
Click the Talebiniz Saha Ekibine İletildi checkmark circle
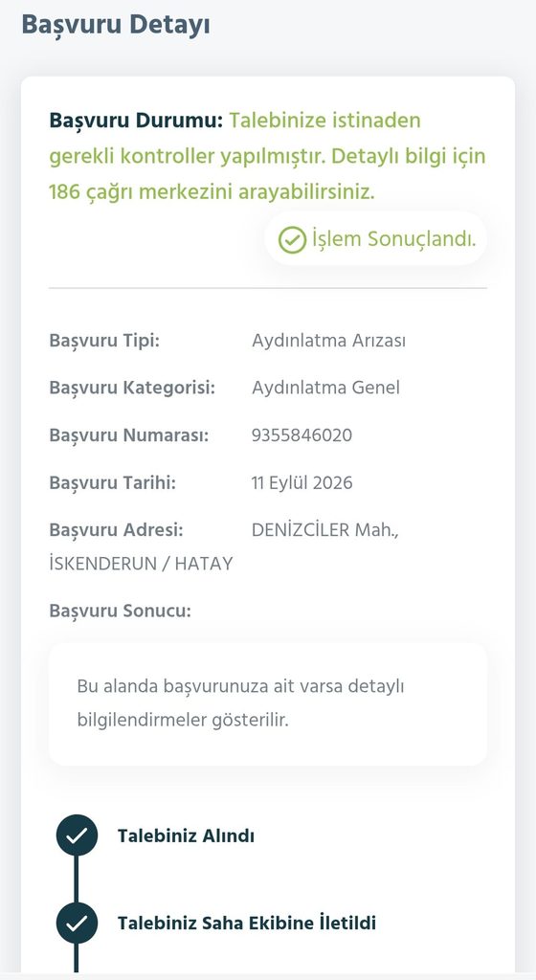(77, 923)
